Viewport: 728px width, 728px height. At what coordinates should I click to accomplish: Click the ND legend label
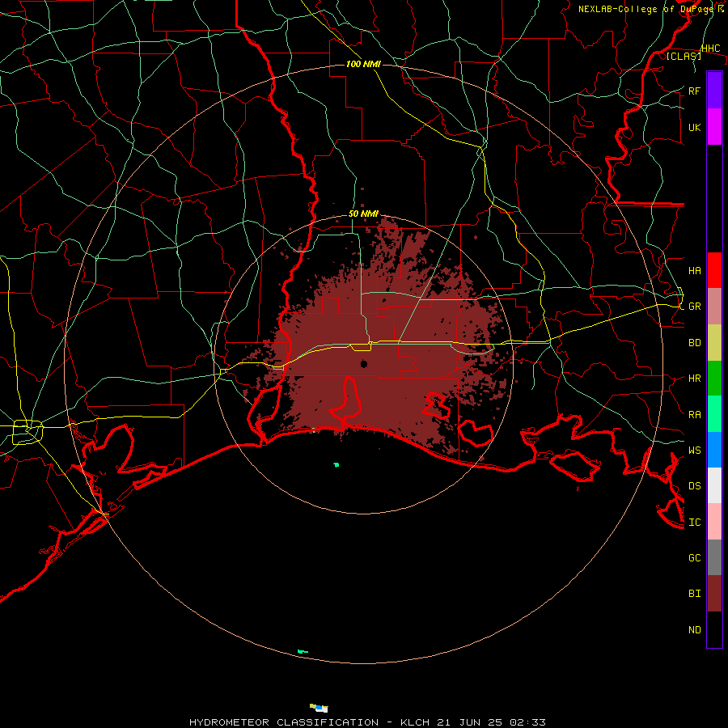pyautogui.click(x=694, y=630)
